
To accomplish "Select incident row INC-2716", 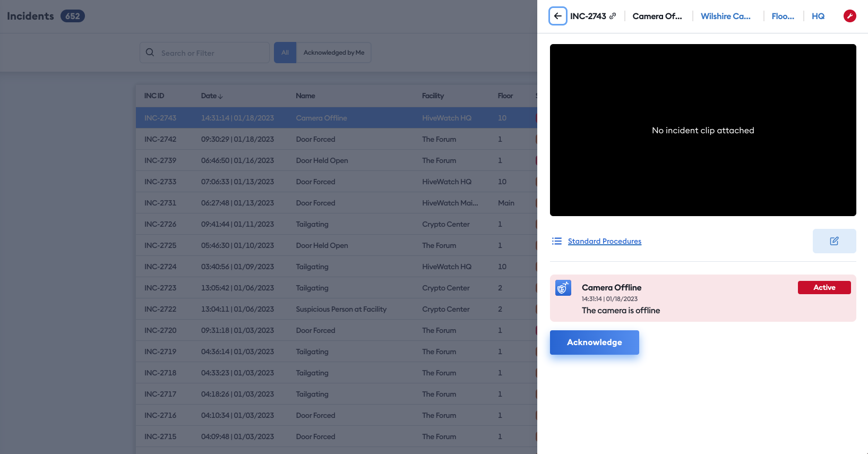I will pos(337,415).
